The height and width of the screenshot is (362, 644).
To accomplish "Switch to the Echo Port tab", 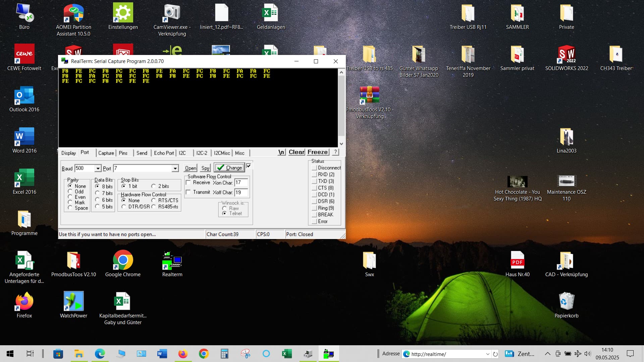I will [x=164, y=153].
